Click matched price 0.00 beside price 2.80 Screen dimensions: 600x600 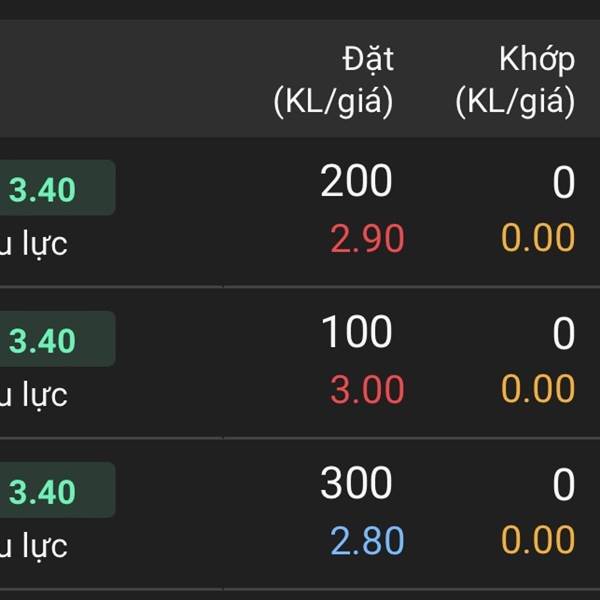538,541
